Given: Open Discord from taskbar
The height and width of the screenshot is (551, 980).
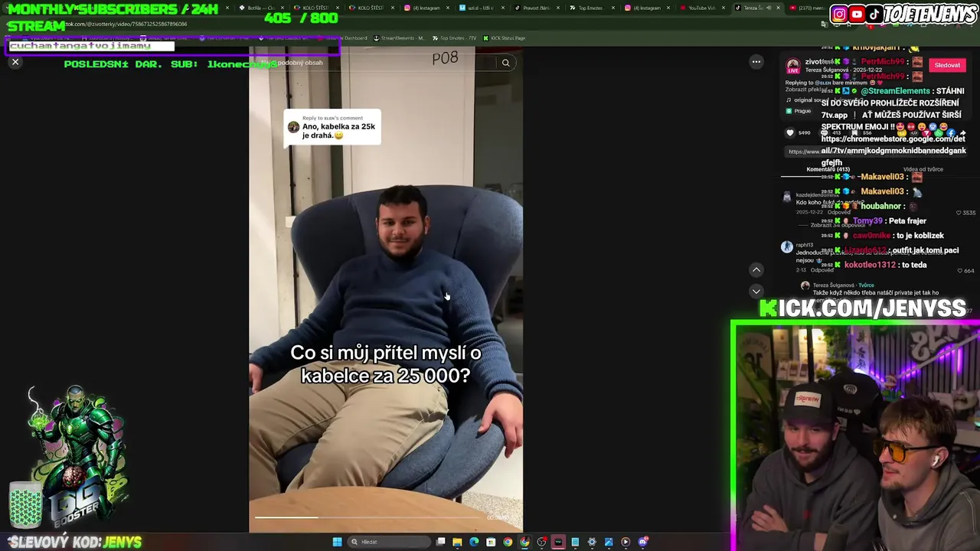Looking at the screenshot, I should point(643,542).
